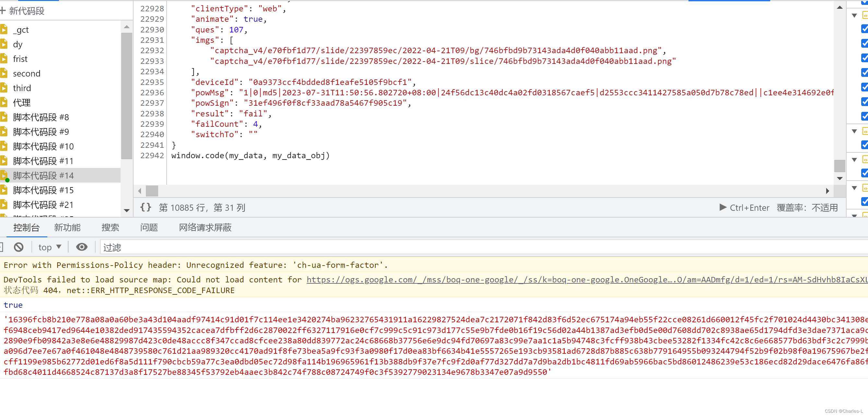Screen dimensions: 868x416
Task: Open the top context dropdown
Action: click(50, 247)
